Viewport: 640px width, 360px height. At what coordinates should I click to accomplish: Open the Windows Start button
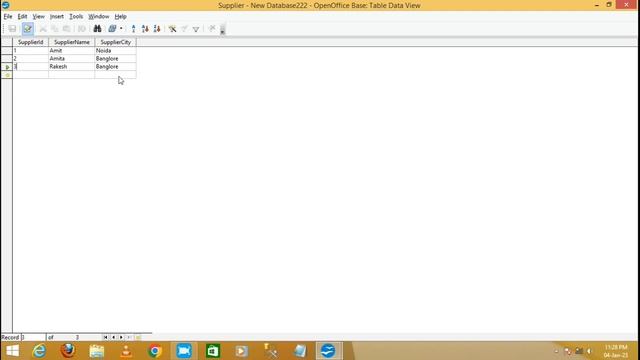(x=12, y=351)
